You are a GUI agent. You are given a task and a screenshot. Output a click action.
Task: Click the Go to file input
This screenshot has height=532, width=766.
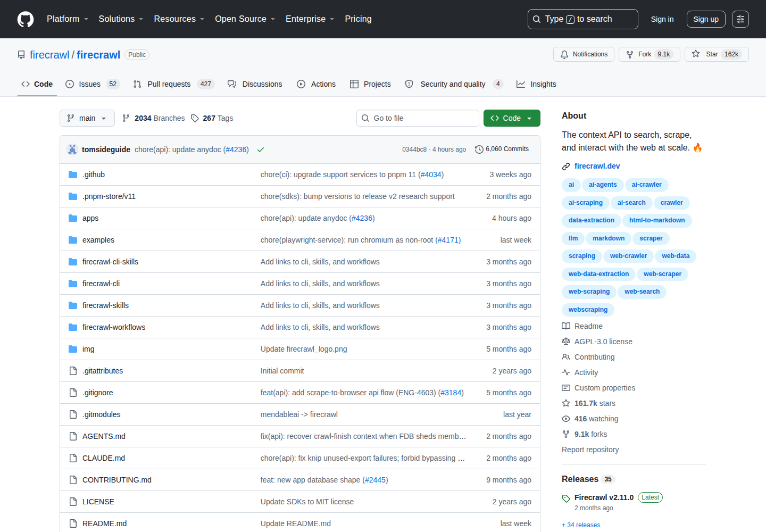[x=418, y=118]
